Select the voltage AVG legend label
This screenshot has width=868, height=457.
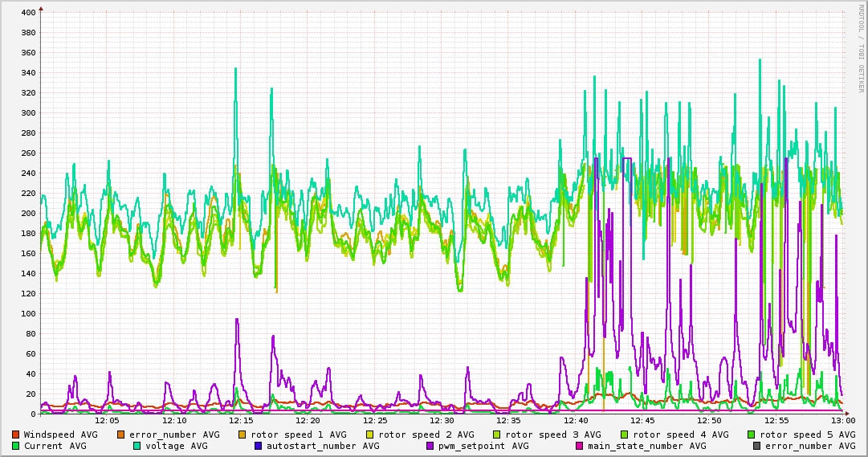[177, 446]
